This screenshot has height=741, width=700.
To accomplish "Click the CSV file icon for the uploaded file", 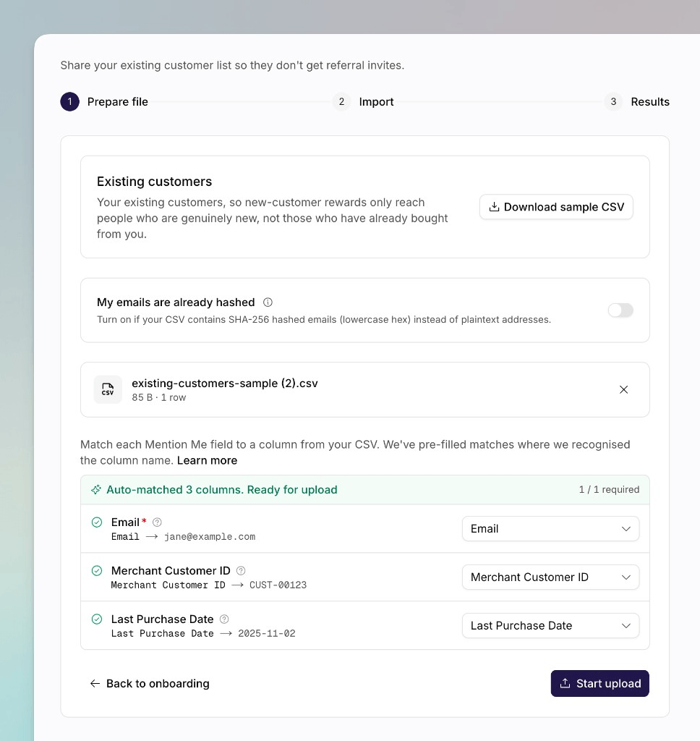I will pyautogui.click(x=108, y=389).
